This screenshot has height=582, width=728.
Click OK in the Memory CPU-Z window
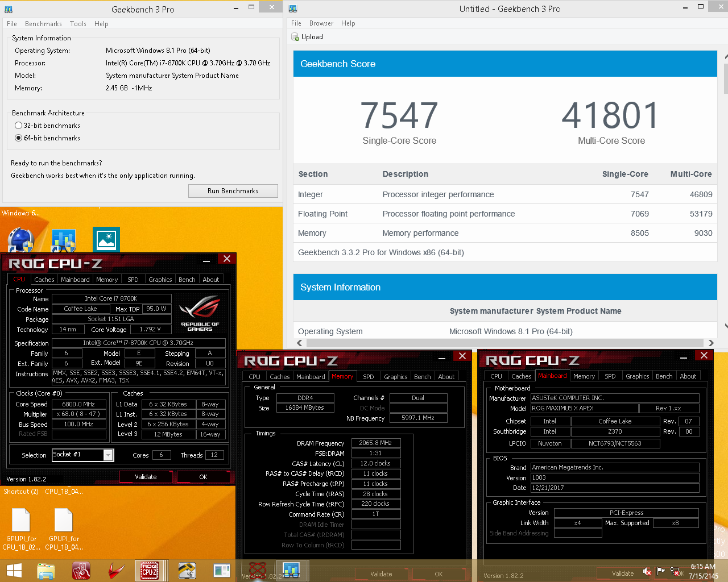click(439, 574)
